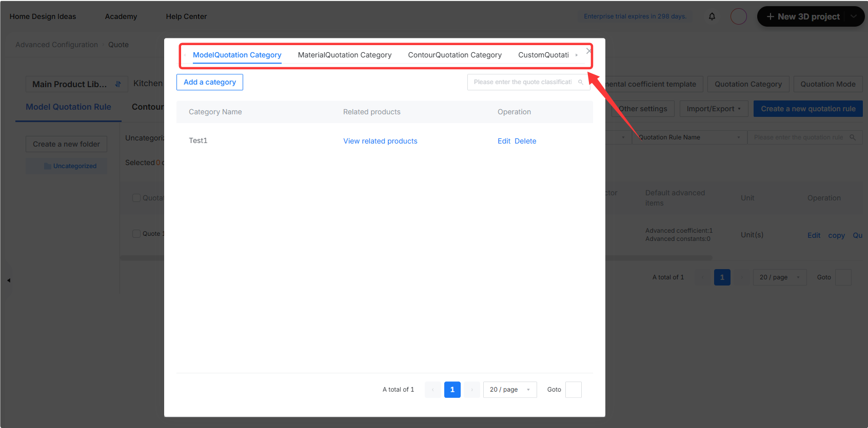This screenshot has height=428, width=868.
Task: Open the notifications bell
Action: (x=712, y=16)
